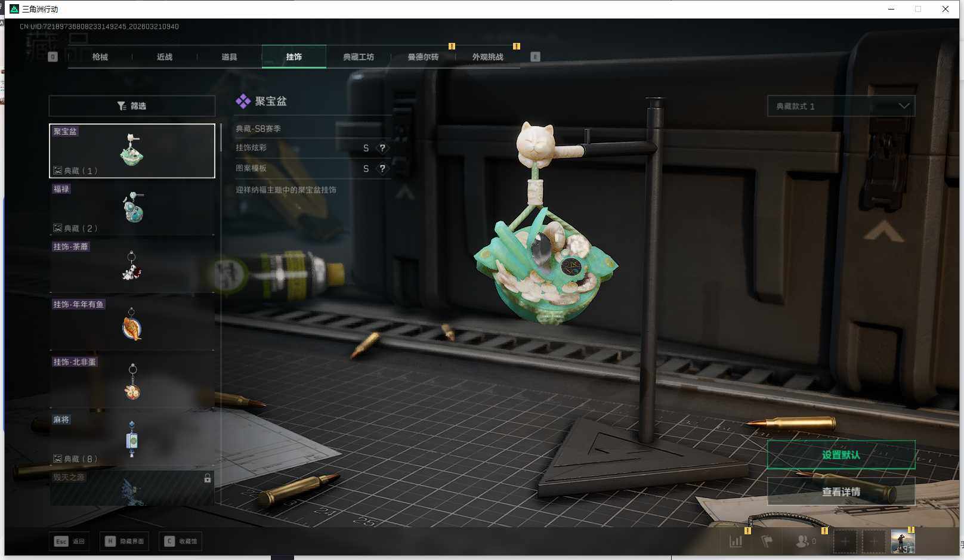This screenshot has height=560, width=964.
Task: Click the Esc 返回 button
Action: [70, 541]
